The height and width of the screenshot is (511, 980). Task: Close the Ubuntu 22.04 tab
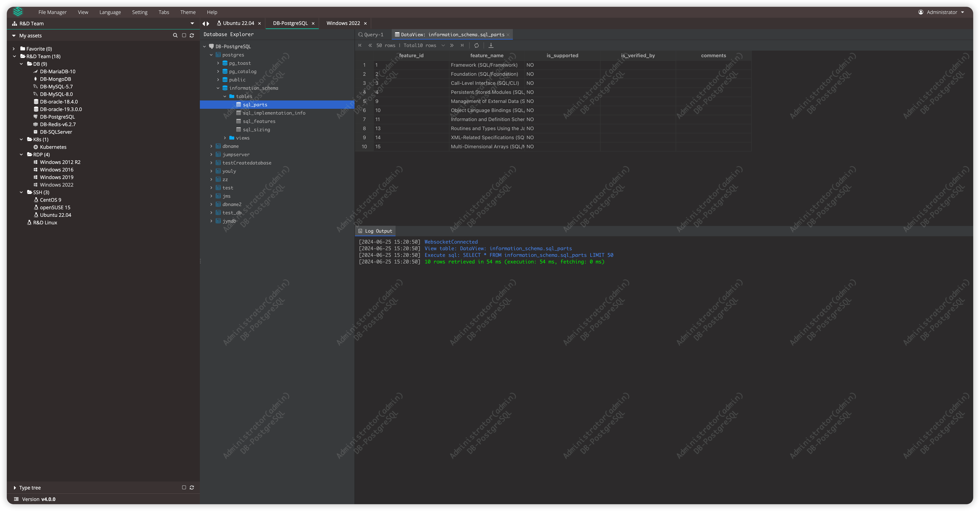(x=259, y=24)
